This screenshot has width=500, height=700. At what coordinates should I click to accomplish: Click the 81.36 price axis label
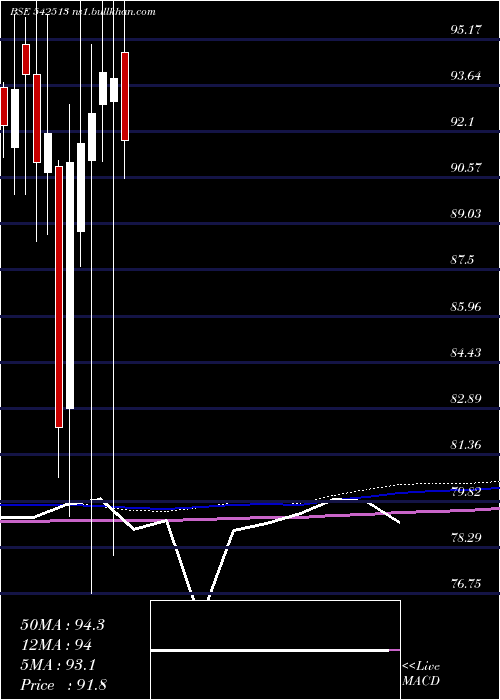467,445
